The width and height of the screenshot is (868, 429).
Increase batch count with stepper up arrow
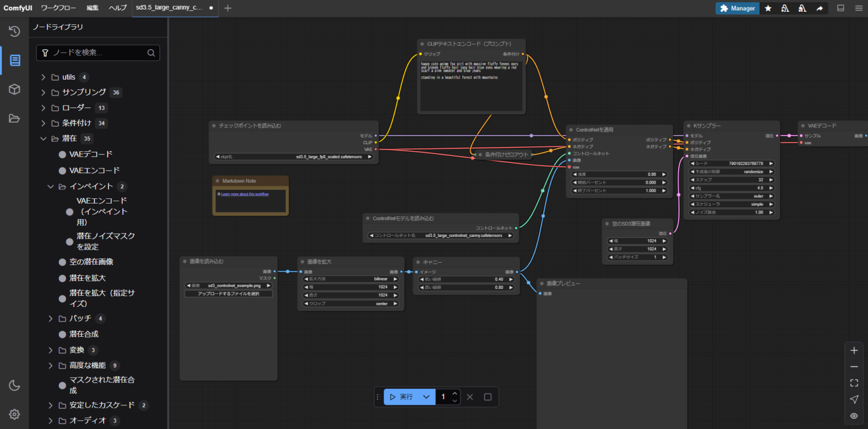pyautogui.click(x=455, y=393)
